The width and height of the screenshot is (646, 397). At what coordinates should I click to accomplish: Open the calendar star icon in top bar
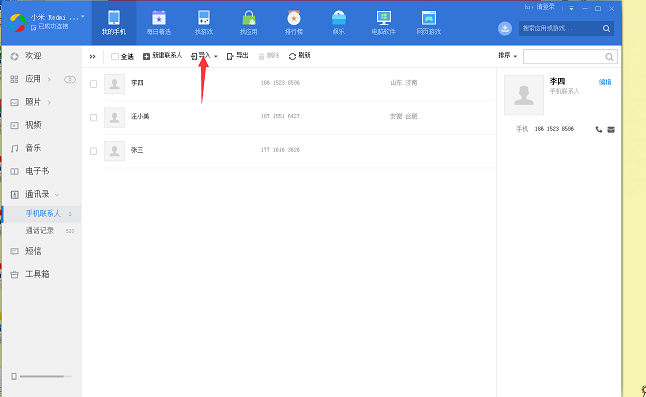[x=159, y=19]
